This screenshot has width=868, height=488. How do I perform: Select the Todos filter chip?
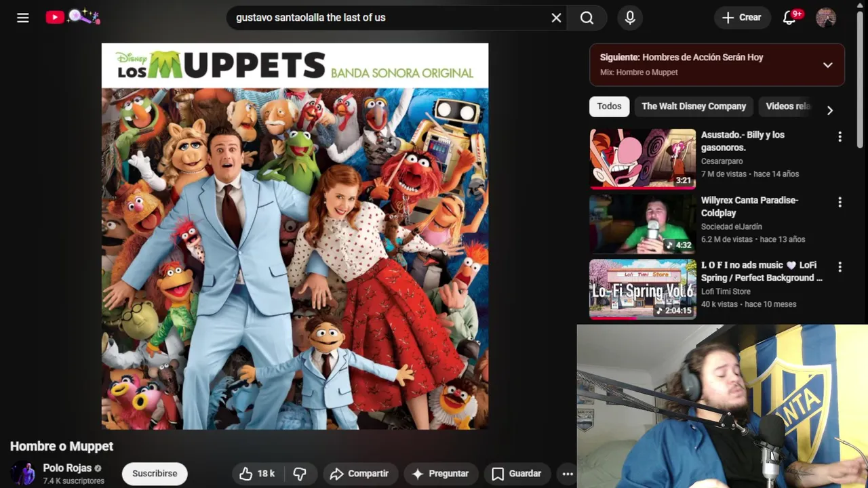click(609, 106)
